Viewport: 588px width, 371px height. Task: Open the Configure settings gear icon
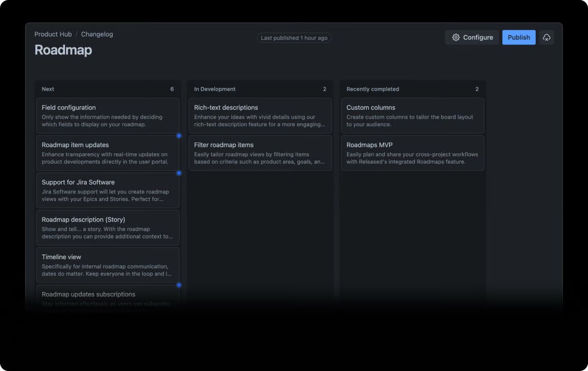pyautogui.click(x=456, y=37)
